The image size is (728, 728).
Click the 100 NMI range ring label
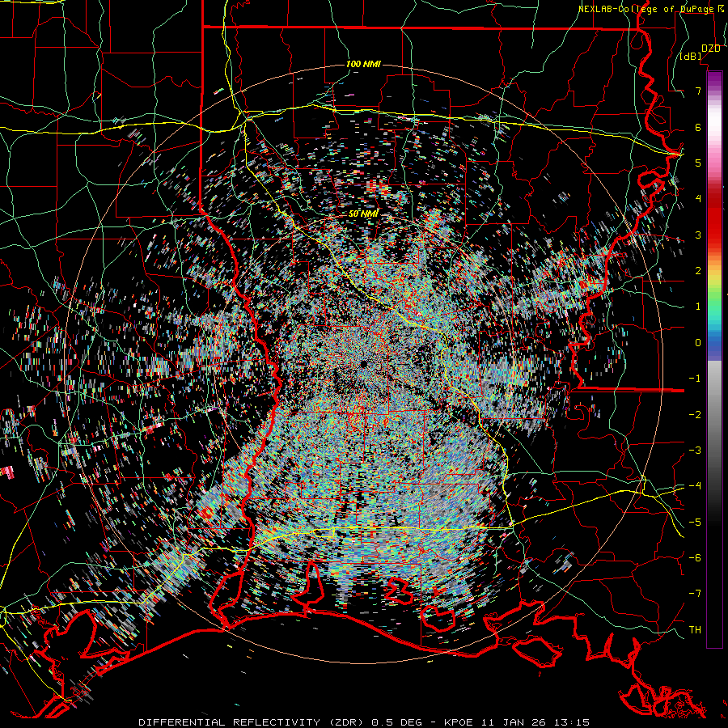(363, 64)
